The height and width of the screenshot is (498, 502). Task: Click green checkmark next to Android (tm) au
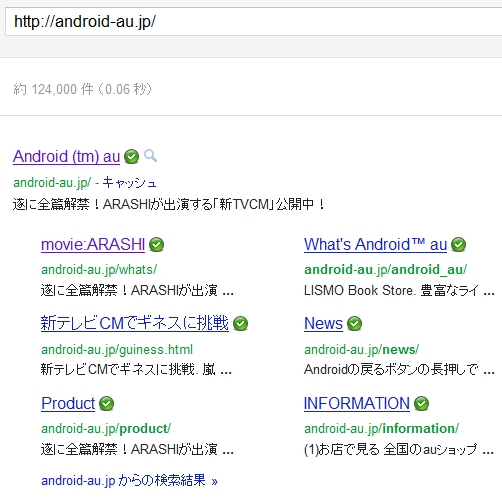[131, 156]
